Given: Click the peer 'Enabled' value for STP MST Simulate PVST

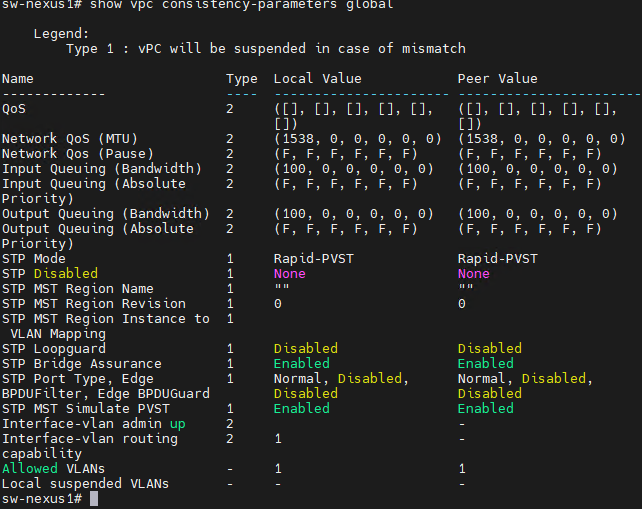Looking at the screenshot, I should (485, 408).
